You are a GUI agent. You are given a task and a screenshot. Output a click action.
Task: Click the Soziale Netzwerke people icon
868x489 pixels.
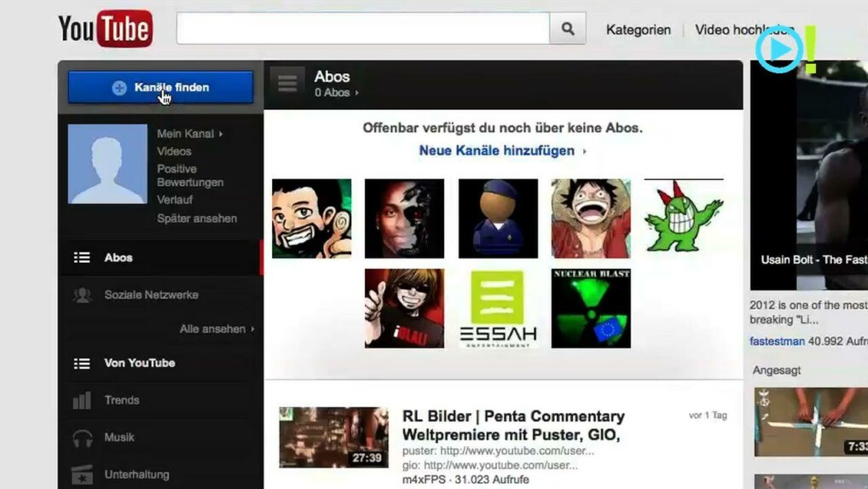(x=82, y=295)
